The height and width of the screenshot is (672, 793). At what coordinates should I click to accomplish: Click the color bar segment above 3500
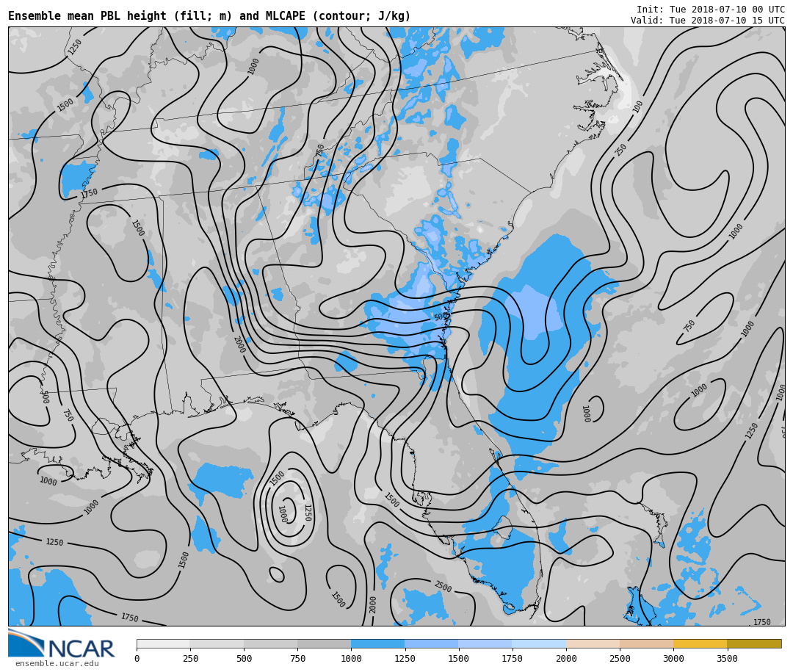(x=754, y=643)
